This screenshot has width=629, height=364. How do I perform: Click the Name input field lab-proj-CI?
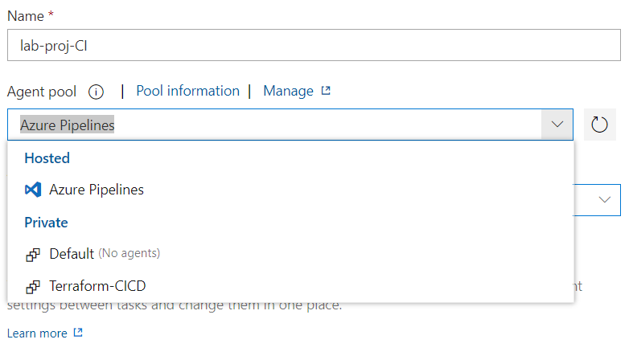click(314, 45)
